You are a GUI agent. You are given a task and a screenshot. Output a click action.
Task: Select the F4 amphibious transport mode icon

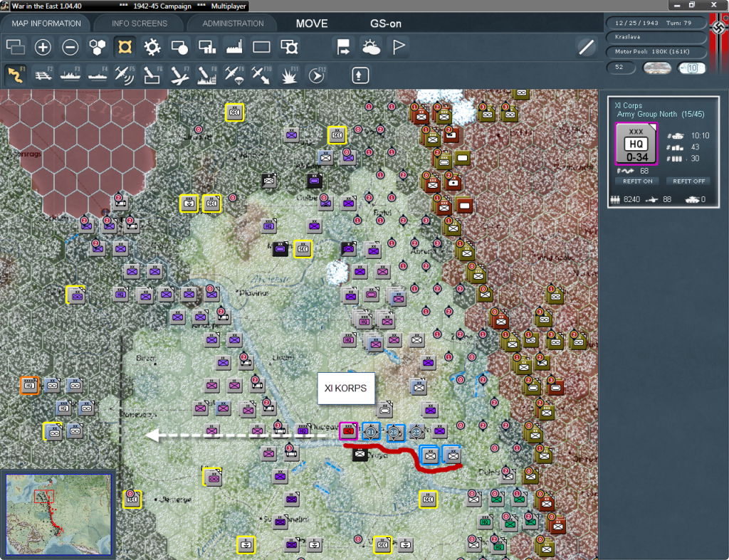click(98, 75)
